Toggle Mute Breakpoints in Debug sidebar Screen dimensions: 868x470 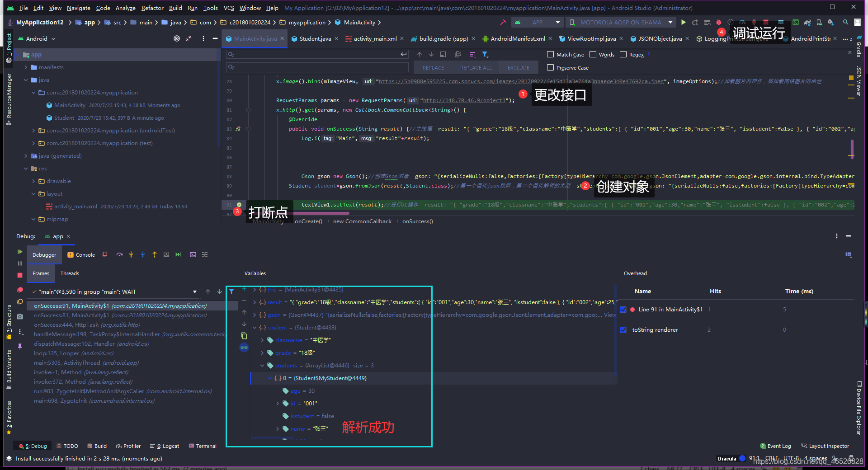coord(20,301)
